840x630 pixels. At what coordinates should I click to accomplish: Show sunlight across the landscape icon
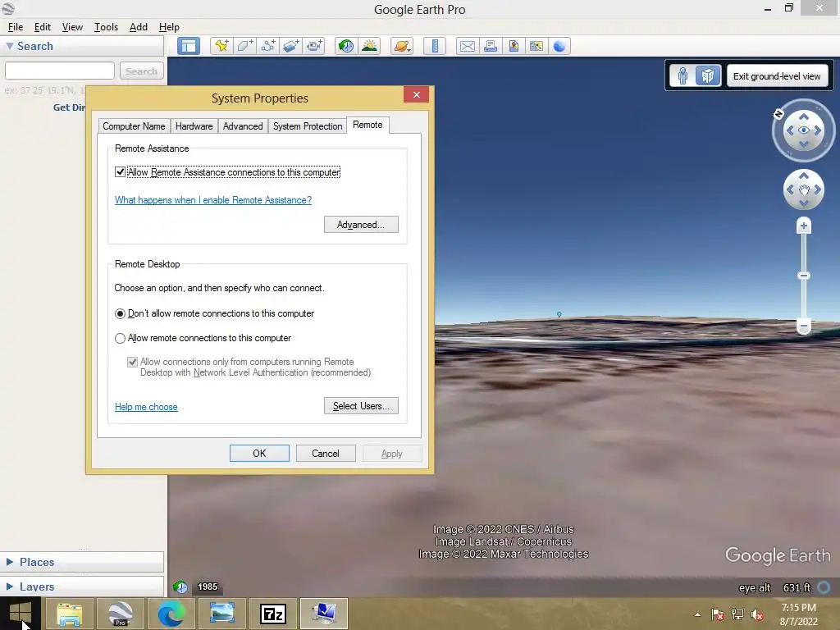pyautogui.click(x=369, y=46)
